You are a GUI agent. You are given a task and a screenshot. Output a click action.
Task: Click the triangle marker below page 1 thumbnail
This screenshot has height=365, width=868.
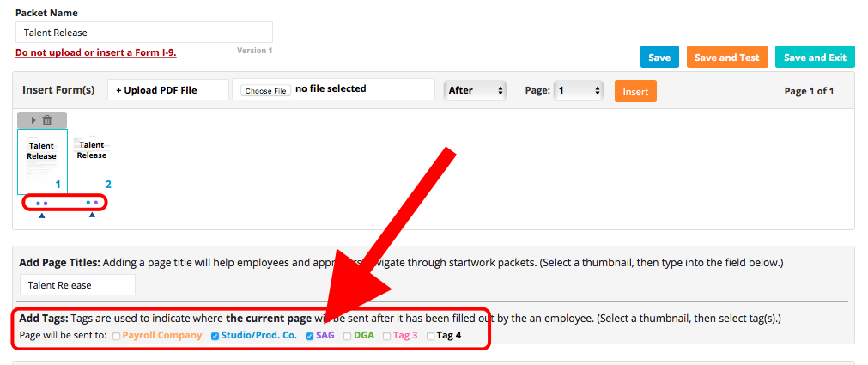tap(41, 215)
